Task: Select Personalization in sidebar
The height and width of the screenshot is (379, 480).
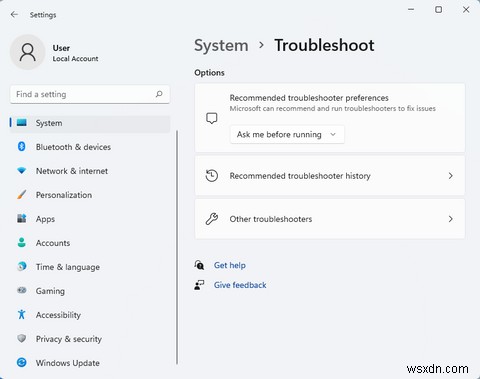Action: [90, 195]
